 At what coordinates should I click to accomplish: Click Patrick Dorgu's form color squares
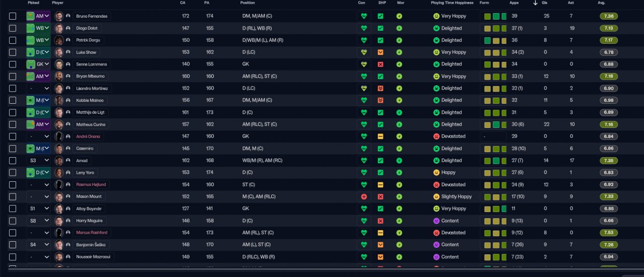coord(496,40)
